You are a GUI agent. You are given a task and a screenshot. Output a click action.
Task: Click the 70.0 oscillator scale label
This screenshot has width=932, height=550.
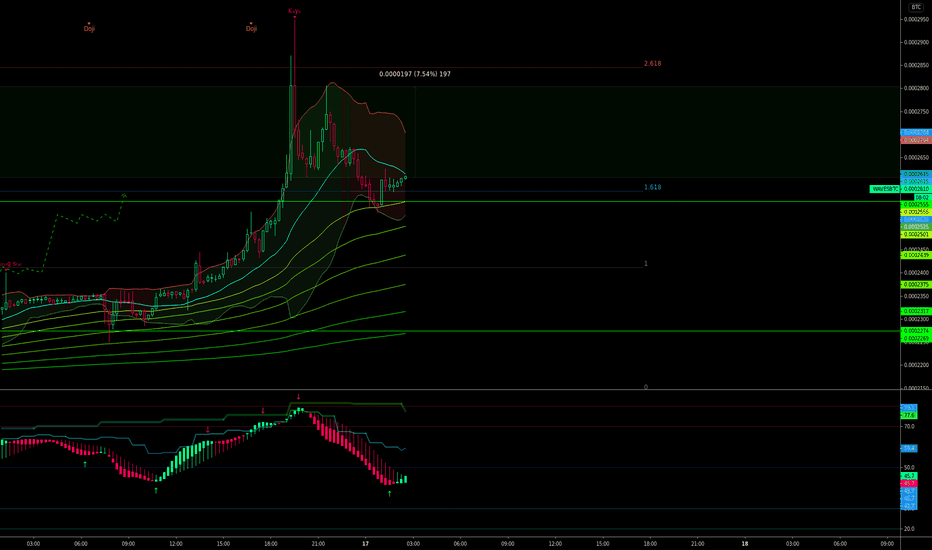click(909, 426)
